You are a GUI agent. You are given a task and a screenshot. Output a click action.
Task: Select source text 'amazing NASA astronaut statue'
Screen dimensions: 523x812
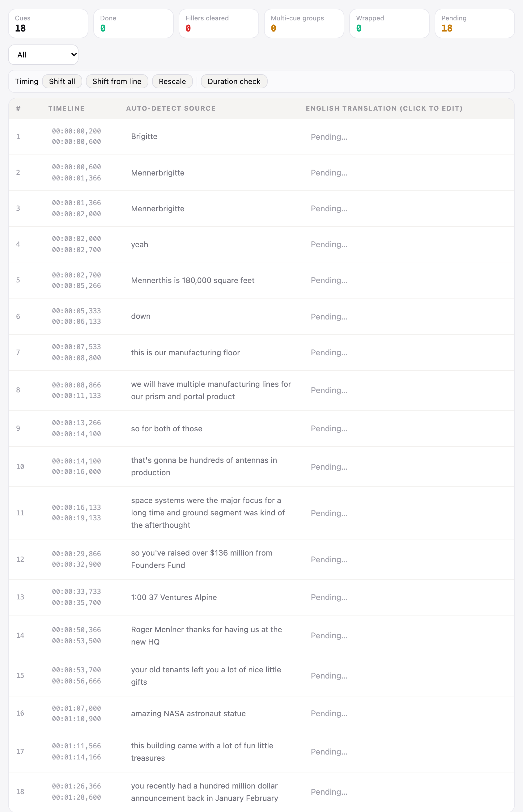tap(189, 713)
